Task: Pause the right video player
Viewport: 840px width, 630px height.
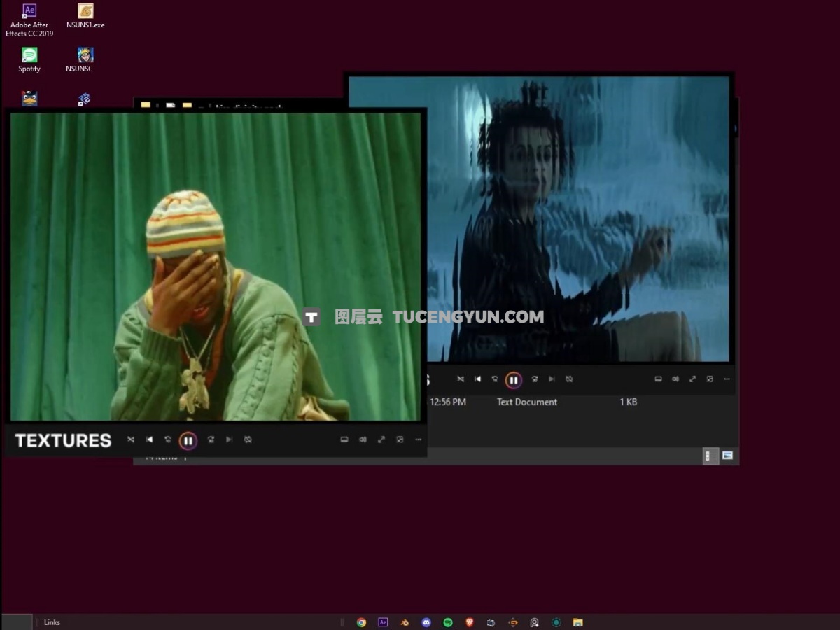Action: pyautogui.click(x=514, y=380)
